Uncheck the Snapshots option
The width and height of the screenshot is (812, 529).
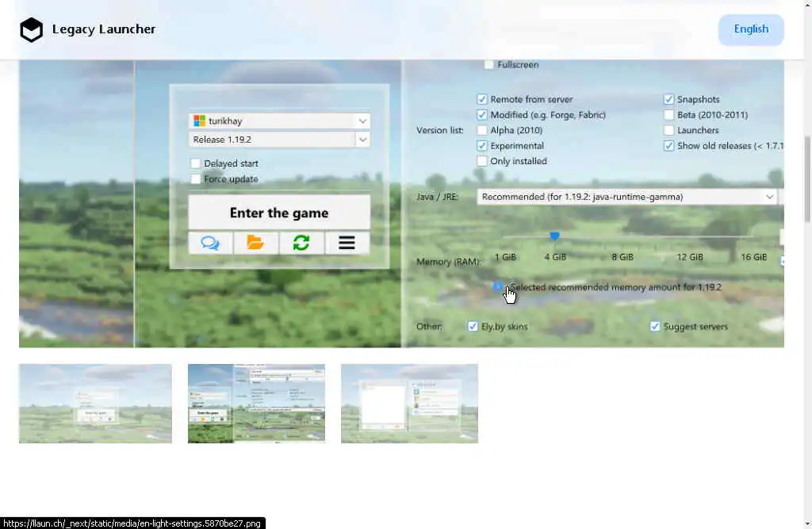669,99
